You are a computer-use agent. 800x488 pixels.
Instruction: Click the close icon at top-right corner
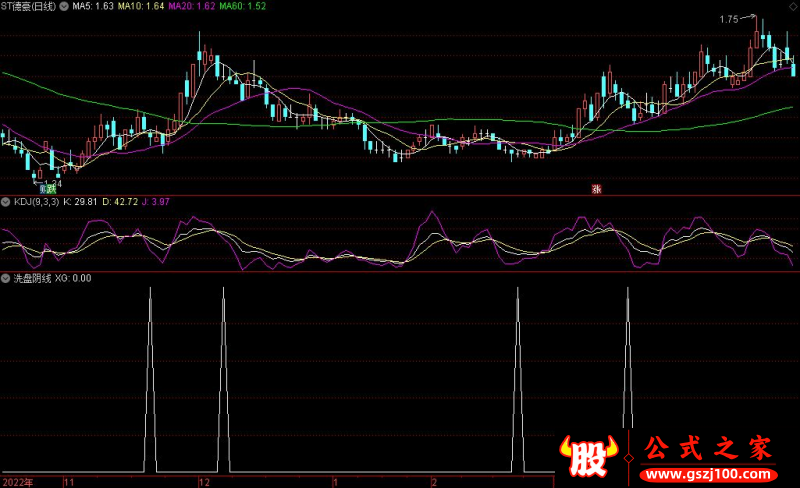(x=793, y=6)
